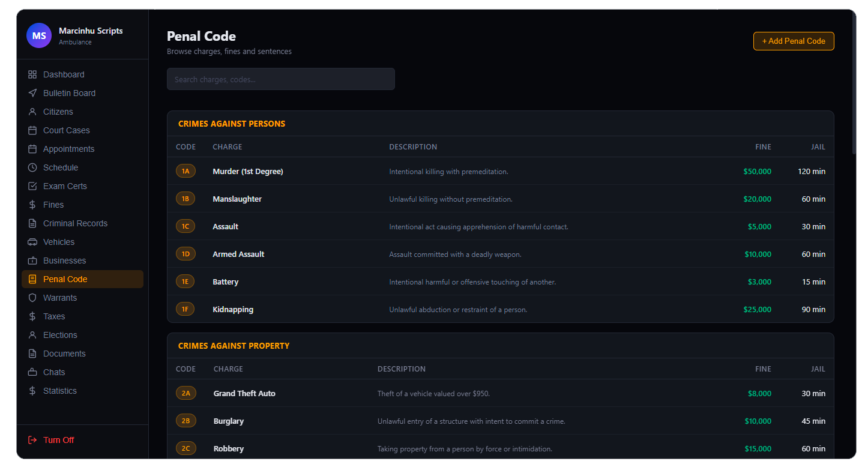Image resolution: width=868 pixels, height=473 pixels.
Task: Click the Exam Certs checkmark icon
Action: coord(32,186)
